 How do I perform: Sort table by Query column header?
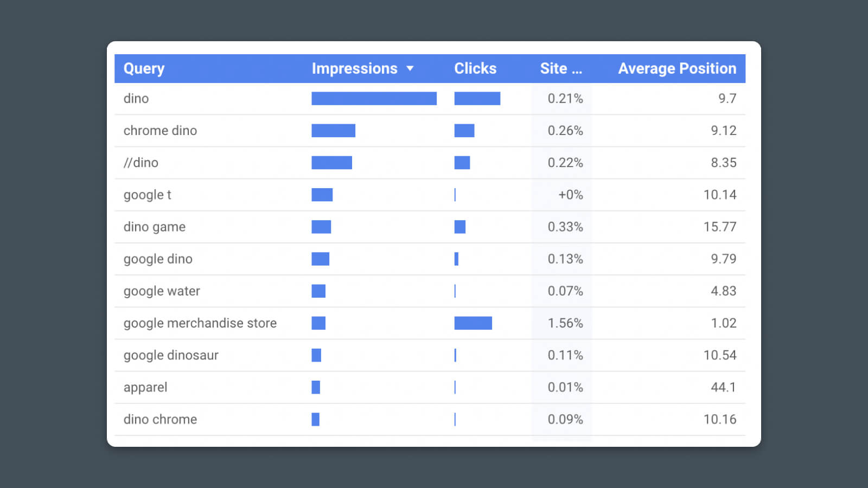click(x=144, y=68)
